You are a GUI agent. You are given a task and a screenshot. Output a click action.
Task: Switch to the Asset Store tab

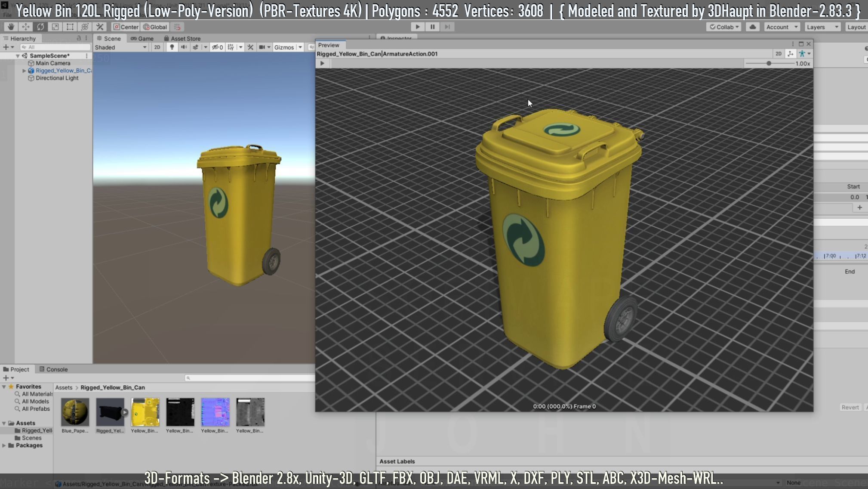pos(182,38)
